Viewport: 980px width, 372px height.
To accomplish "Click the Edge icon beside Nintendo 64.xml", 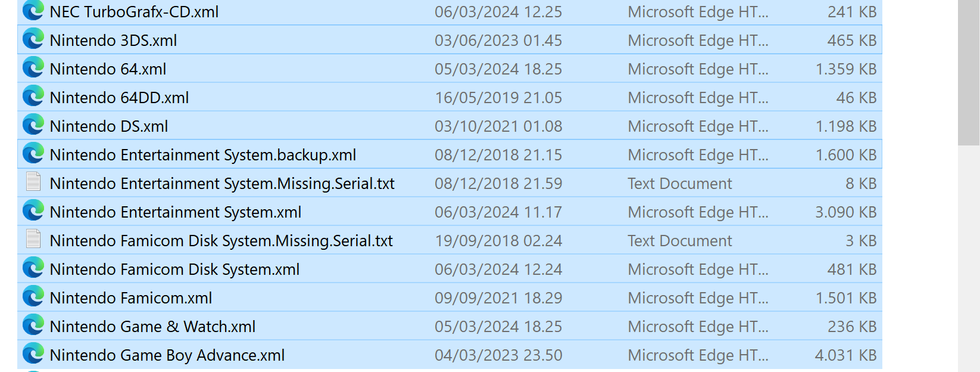I will point(33,68).
